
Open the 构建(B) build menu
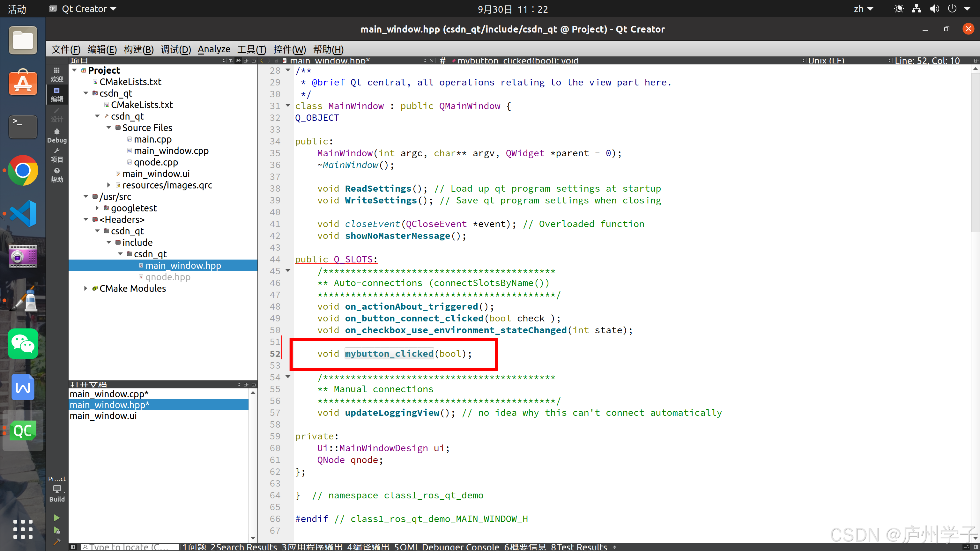click(x=138, y=49)
